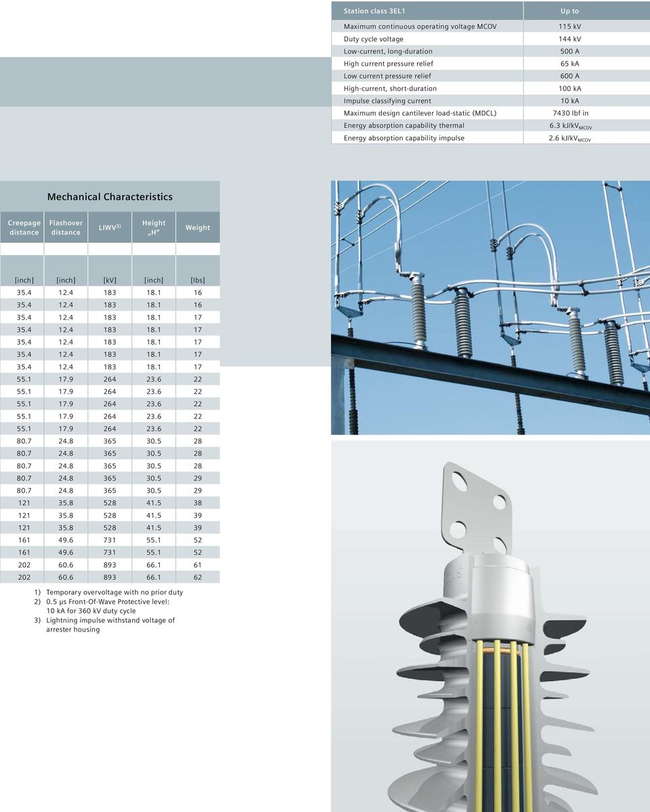Select 'High current pressure relief' label
This screenshot has height=812, width=650.
point(389,64)
